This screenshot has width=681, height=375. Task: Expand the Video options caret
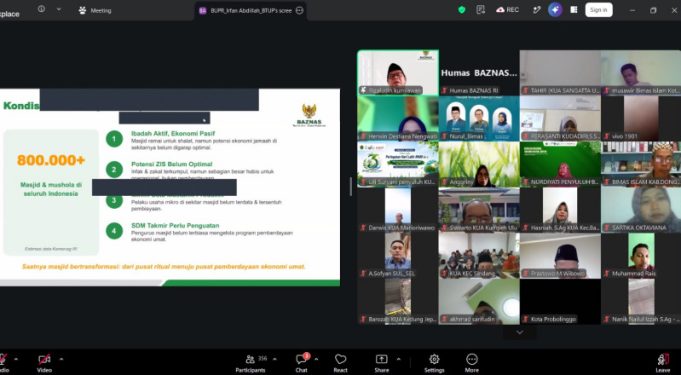pyautogui.click(x=61, y=359)
